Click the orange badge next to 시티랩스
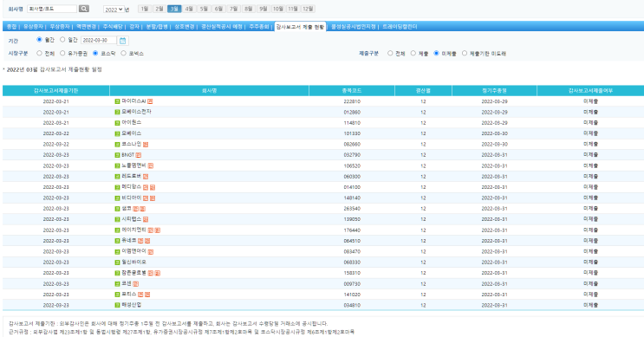The image size is (644, 337). pyautogui.click(x=146, y=219)
